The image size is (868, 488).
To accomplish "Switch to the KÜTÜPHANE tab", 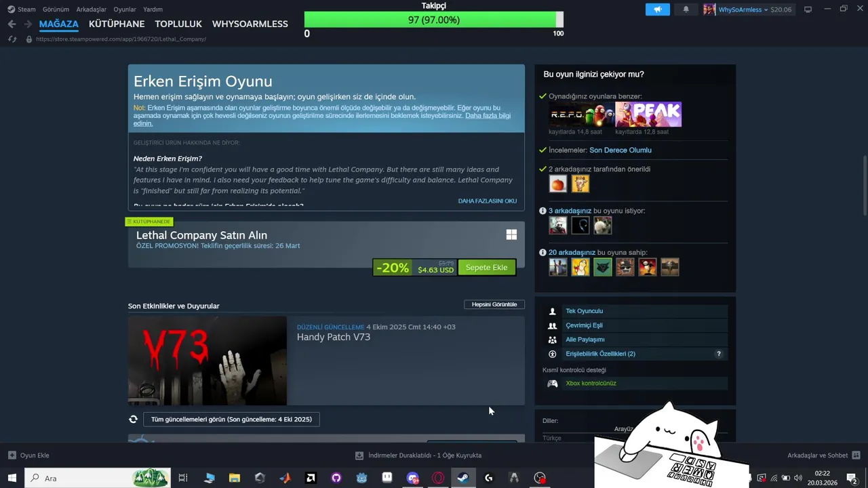I will point(117,24).
